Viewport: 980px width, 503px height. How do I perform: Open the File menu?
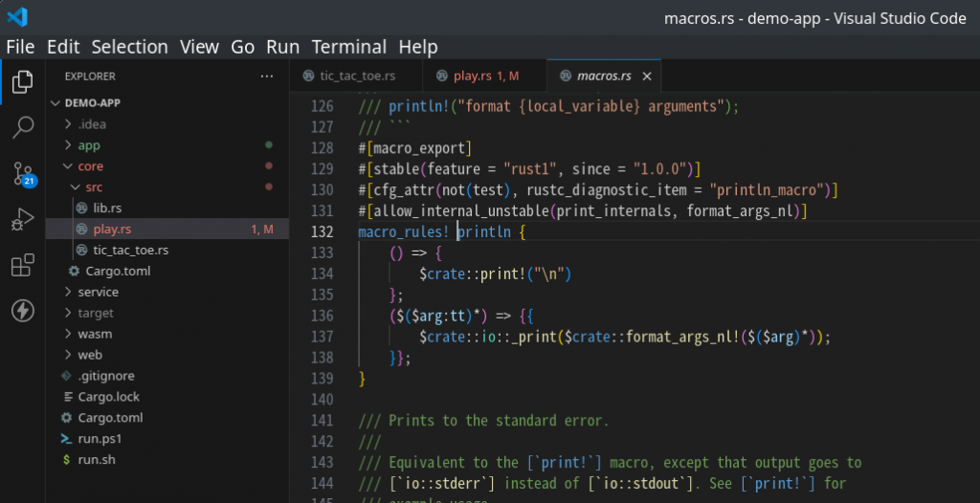pos(20,47)
